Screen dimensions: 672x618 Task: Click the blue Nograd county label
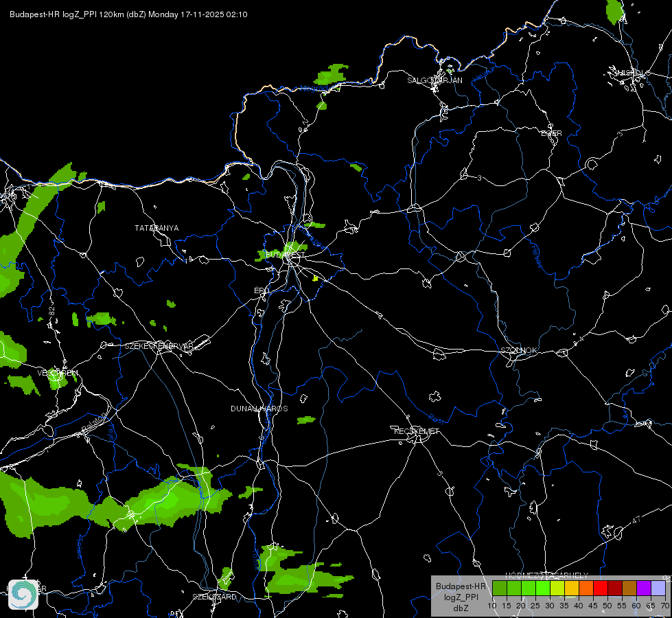point(314,89)
